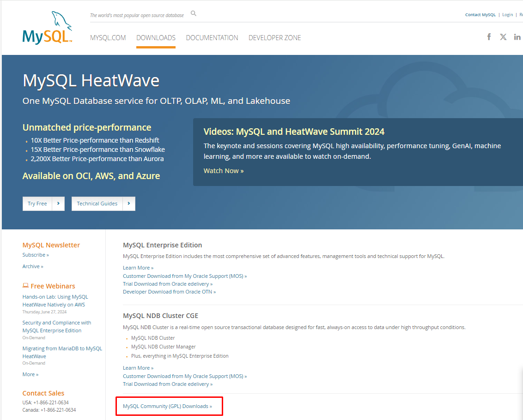Click 'Plus, everything in MySQL Enterprise Edition' bullet

coord(180,356)
